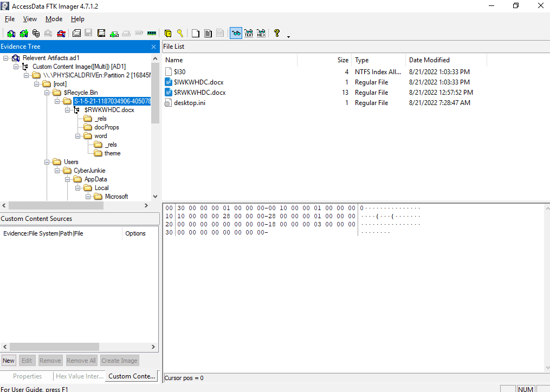
Task: Close the Evidence Tree pane
Action: point(154,47)
